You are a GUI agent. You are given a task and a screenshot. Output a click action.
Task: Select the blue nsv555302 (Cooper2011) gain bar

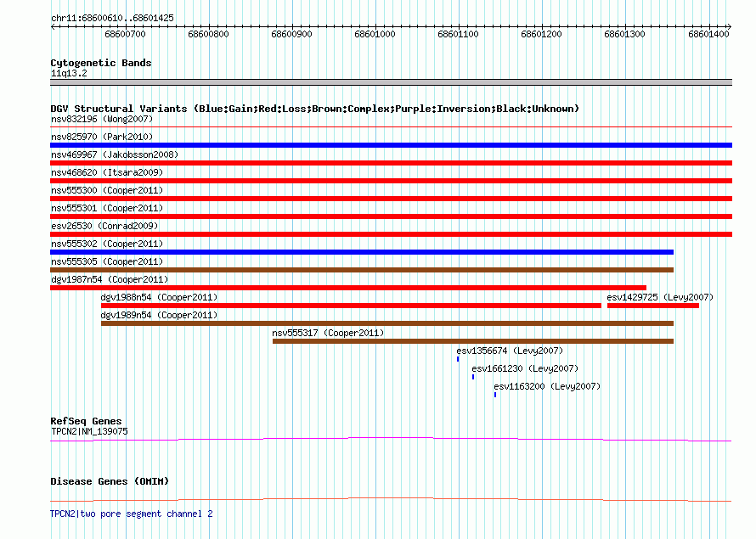coord(362,252)
